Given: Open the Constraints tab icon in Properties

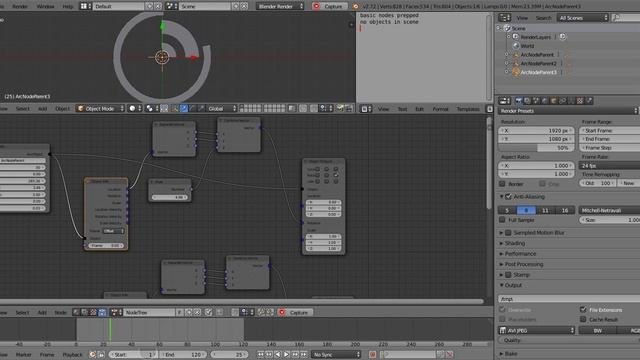Looking at the screenshot, I should [x=563, y=100].
